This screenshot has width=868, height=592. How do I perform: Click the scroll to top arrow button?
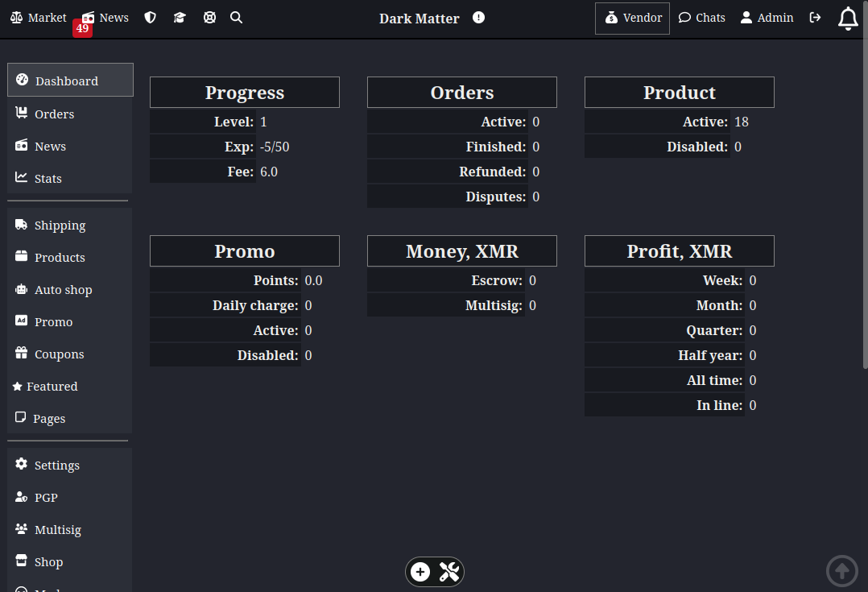pyautogui.click(x=842, y=570)
